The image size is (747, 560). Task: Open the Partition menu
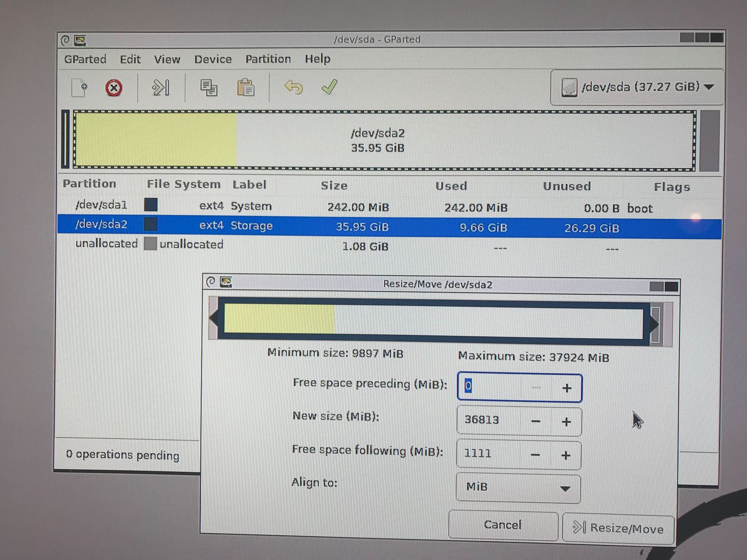[x=268, y=59]
